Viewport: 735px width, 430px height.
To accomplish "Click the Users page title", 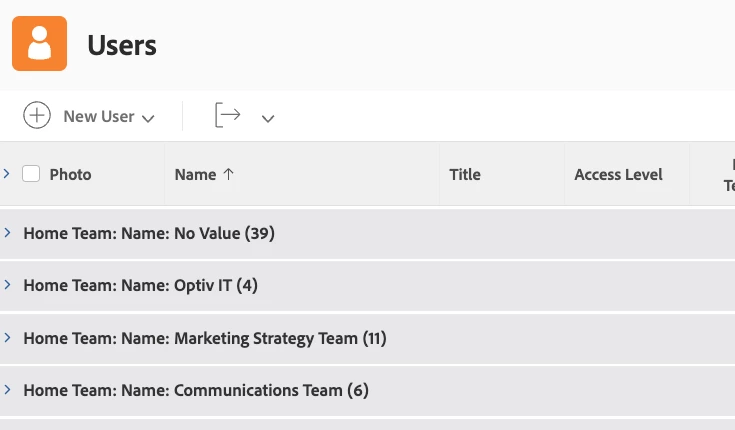I will [x=121, y=45].
